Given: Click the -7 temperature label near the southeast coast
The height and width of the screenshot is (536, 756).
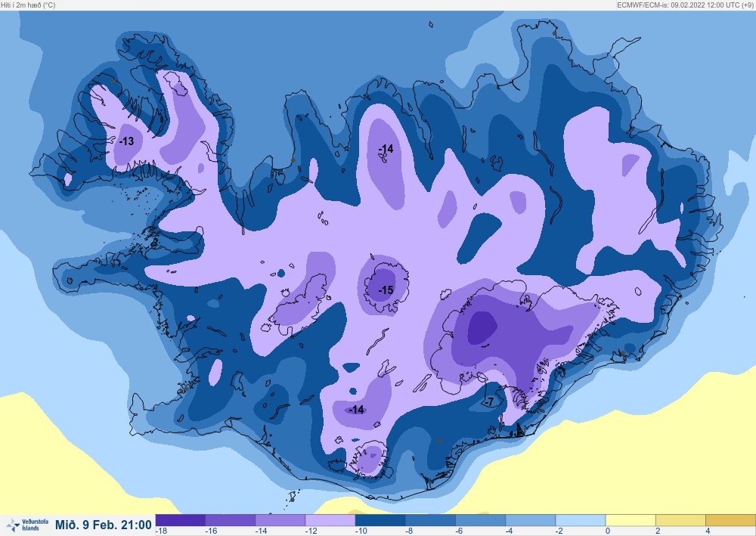Looking at the screenshot, I should pos(489,401).
